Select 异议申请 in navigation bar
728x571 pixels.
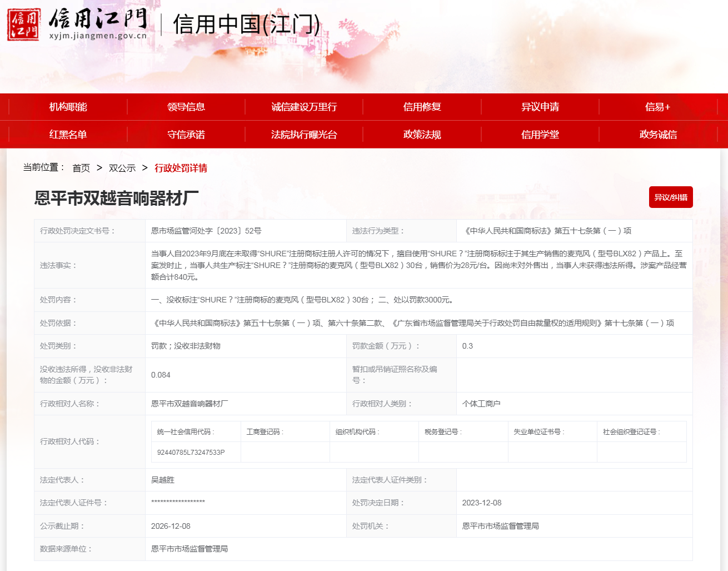click(x=540, y=107)
